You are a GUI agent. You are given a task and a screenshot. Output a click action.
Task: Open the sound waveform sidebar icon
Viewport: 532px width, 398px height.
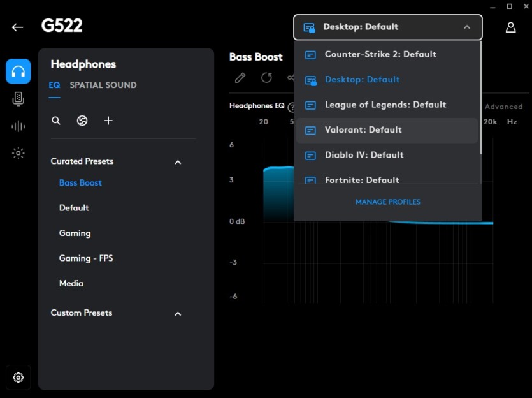(x=18, y=126)
